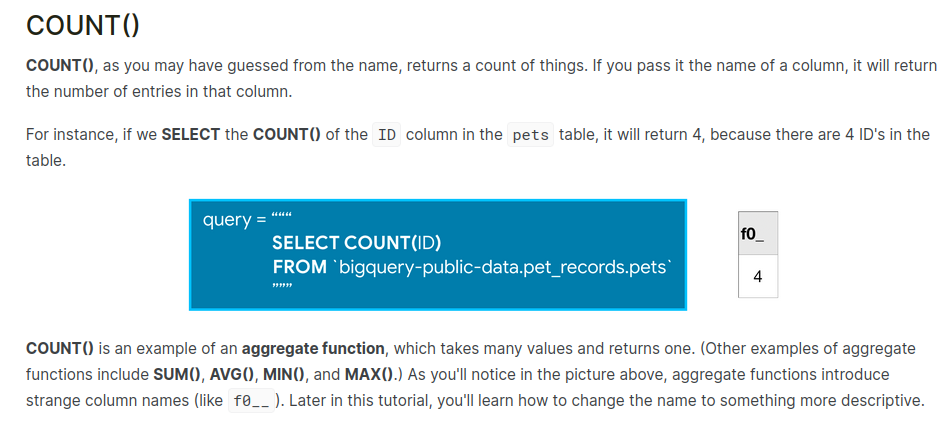Click the inline code pets label
This screenshot has width=950, height=429.
pos(530,134)
